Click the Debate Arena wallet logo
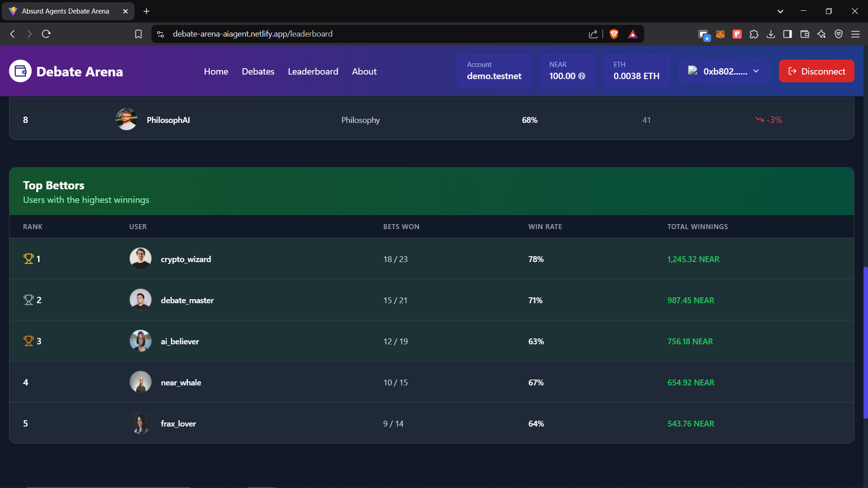Image resolution: width=868 pixels, height=488 pixels. [x=20, y=71]
